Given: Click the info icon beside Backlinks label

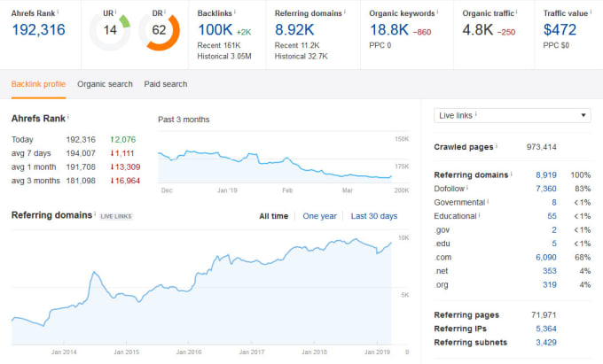Looking at the screenshot, I should (235, 12).
